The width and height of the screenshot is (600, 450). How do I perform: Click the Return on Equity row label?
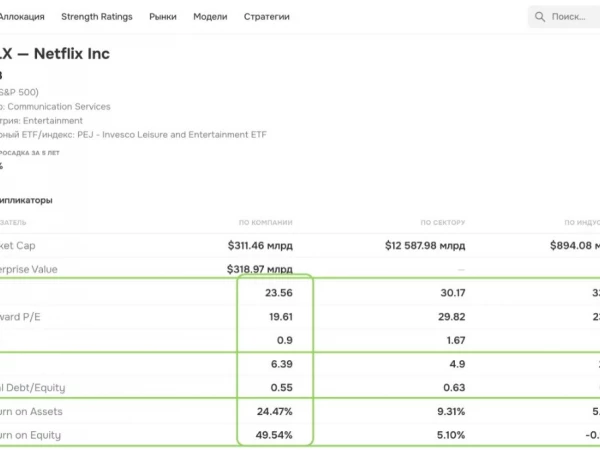pyautogui.click(x=30, y=435)
